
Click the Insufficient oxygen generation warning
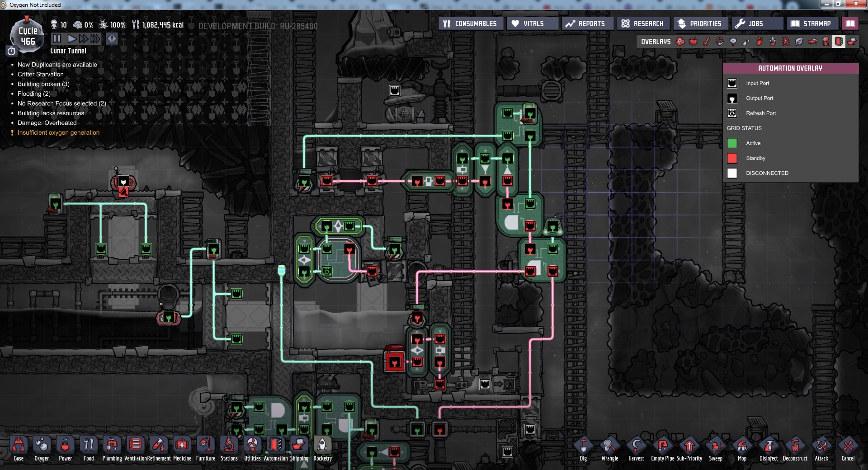58,132
